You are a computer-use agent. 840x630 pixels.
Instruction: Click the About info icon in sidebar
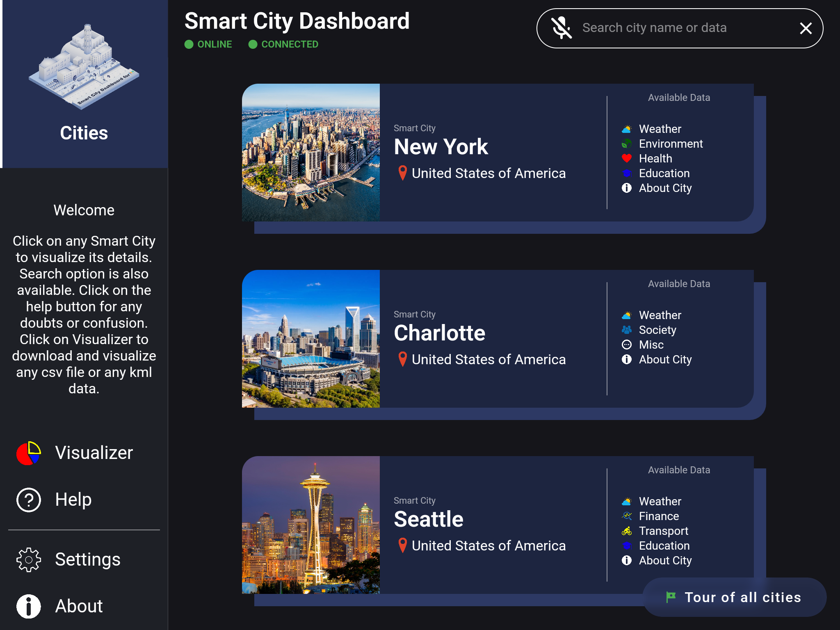(29, 606)
